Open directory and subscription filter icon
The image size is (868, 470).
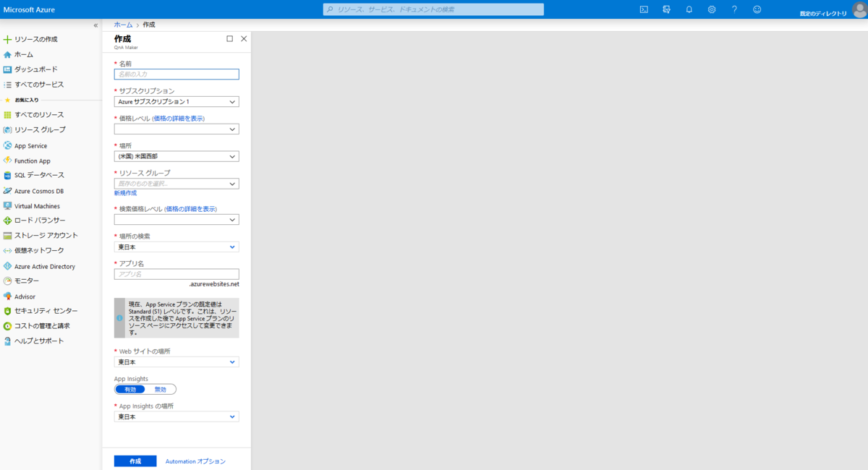coord(666,9)
